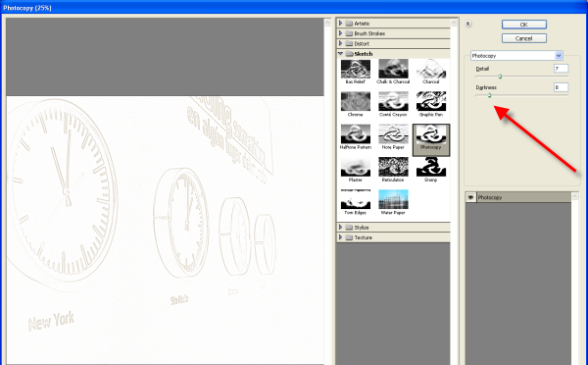
Task: Expand the Distort filter folder
Action: [340, 43]
